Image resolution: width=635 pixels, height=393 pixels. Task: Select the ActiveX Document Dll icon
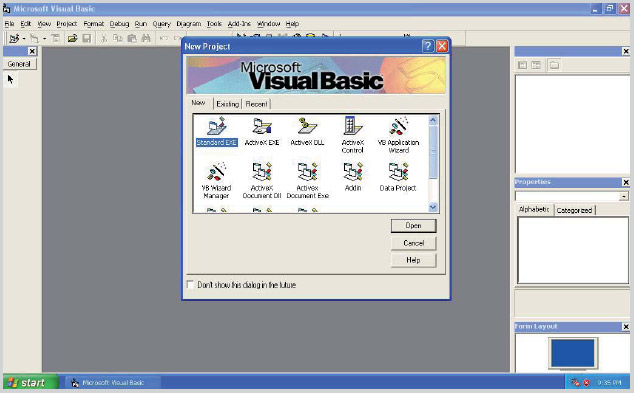click(x=262, y=172)
